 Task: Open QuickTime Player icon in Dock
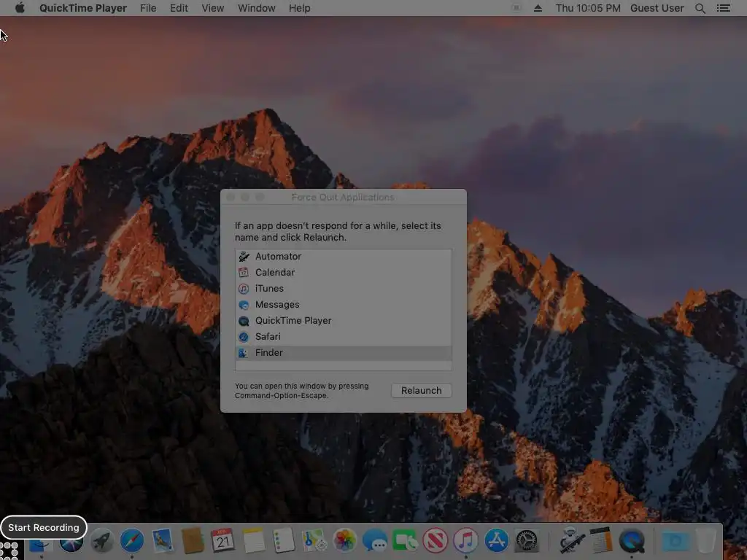(x=632, y=540)
